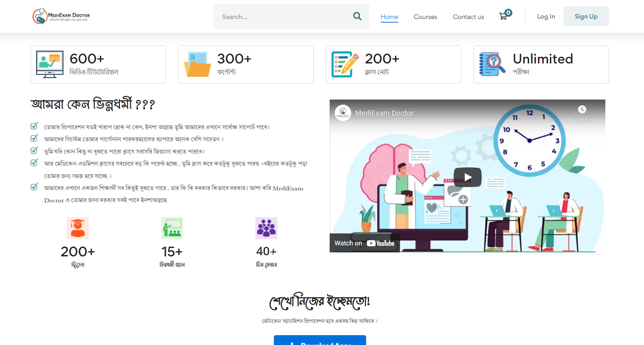Click the Sign Up button

coord(586,16)
